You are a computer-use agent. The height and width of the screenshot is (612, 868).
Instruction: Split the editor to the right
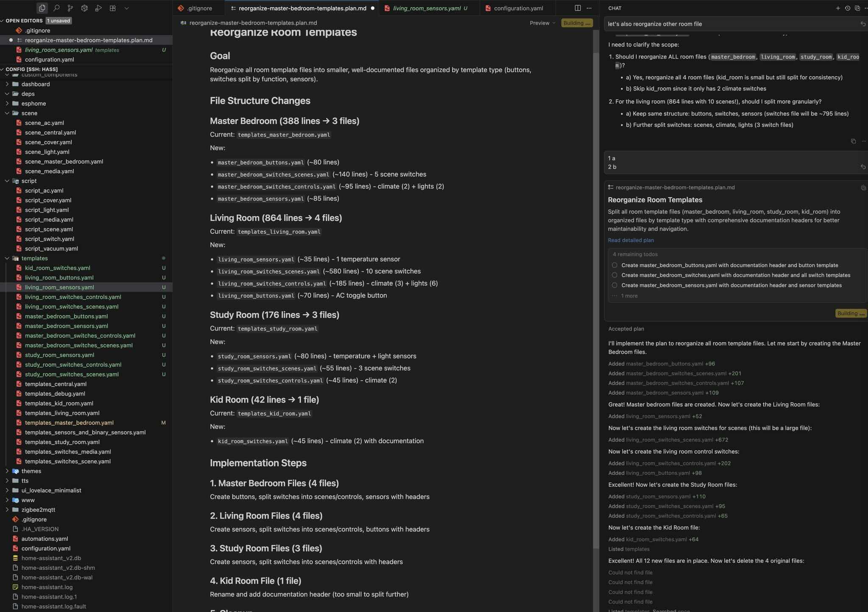(578, 8)
